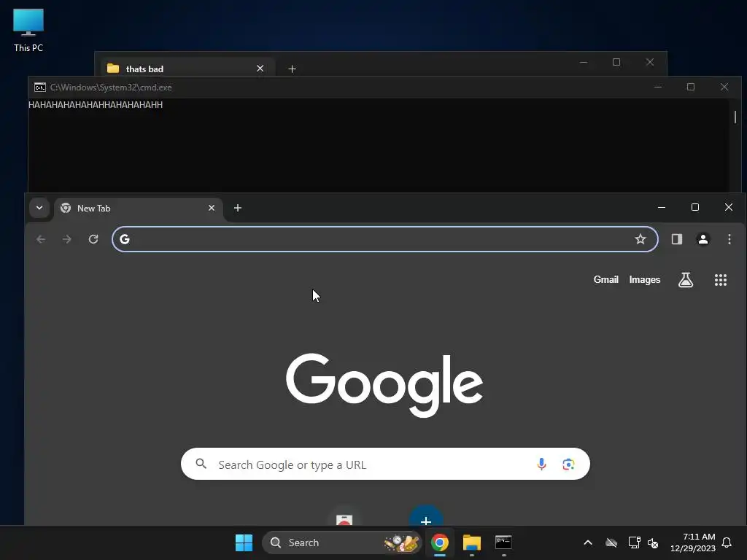This screenshot has height=560, width=747.
Task: Reload the page in Chrome
Action: (x=93, y=239)
